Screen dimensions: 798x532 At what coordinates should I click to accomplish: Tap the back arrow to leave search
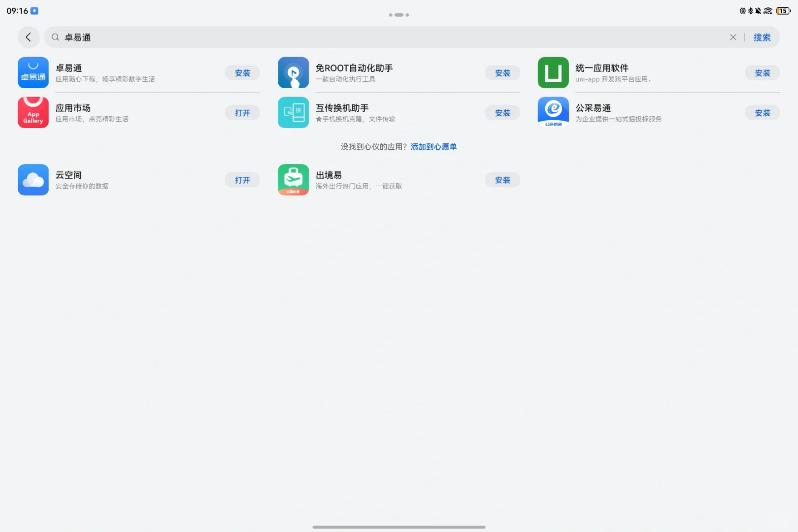(x=28, y=37)
